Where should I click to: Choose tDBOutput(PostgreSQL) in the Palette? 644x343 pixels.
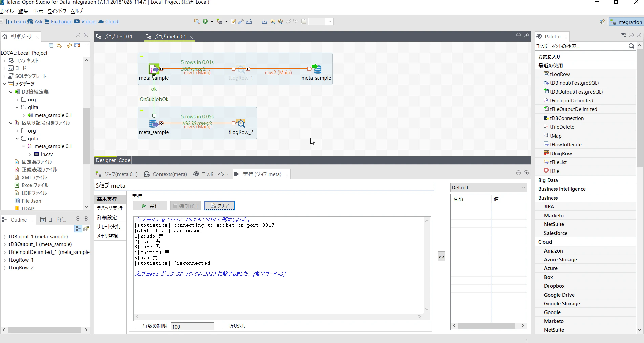tap(576, 92)
